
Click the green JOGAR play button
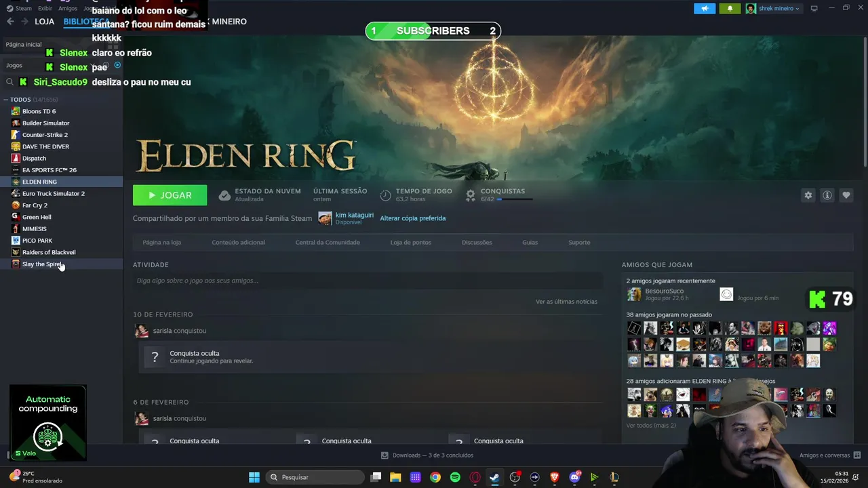170,195
